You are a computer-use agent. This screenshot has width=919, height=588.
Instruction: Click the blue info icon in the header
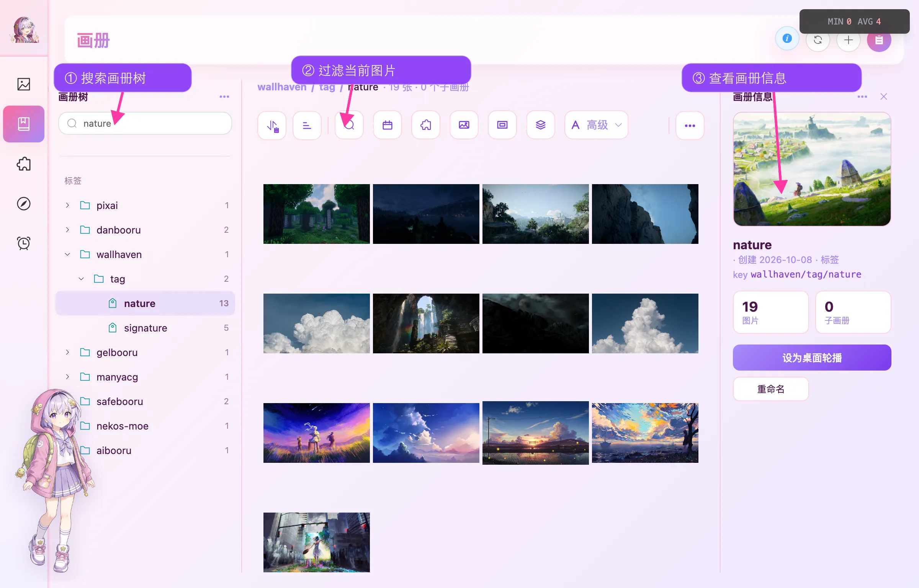pyautogui.click(x=787, y=39)
